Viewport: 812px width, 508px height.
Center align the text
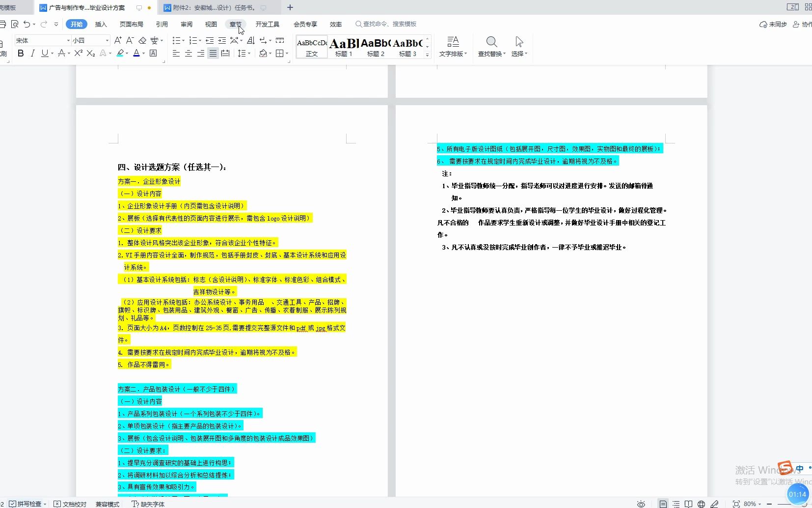pyautogui.click(x=189, y=54)
